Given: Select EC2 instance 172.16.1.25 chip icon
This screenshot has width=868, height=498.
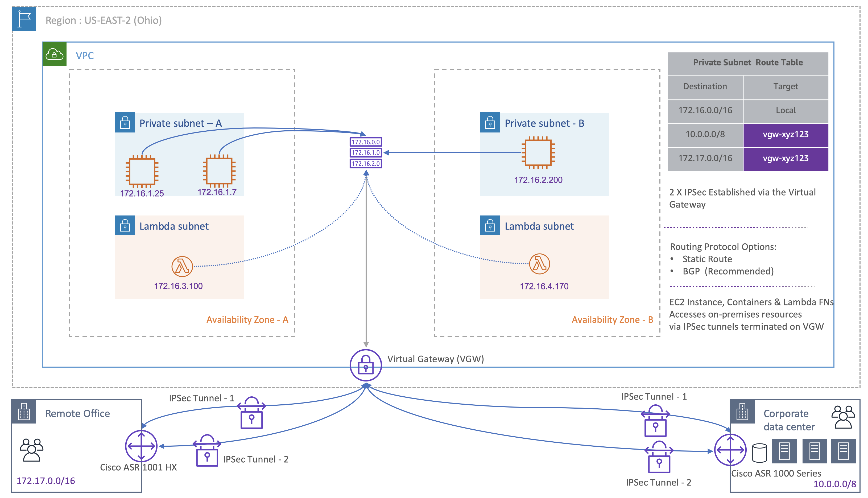Looking at the screenshot, I should click(142, 171).
